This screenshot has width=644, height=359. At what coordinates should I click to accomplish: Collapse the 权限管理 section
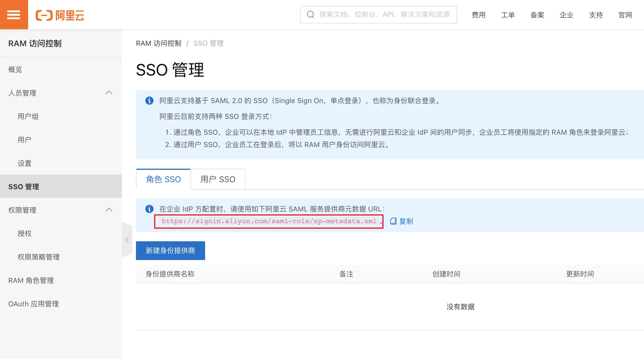click(109, 210)
